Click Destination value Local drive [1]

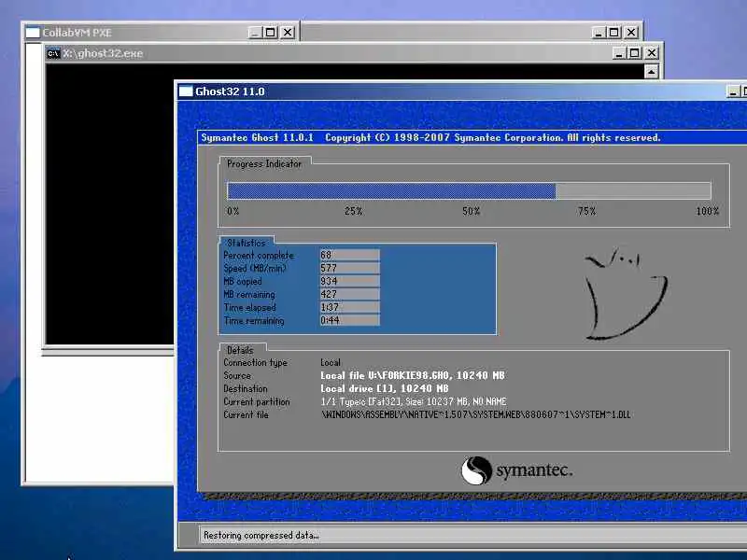(384, 388)
